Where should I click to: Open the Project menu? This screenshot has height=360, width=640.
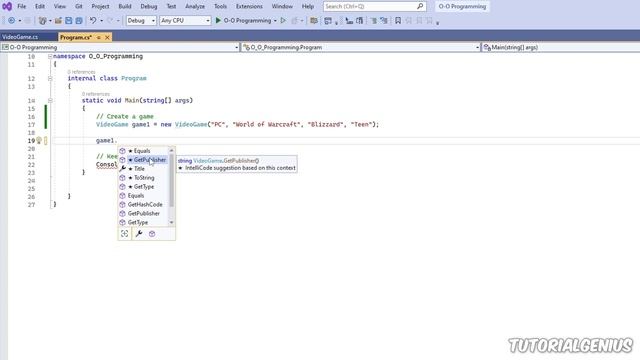(100, 7)
